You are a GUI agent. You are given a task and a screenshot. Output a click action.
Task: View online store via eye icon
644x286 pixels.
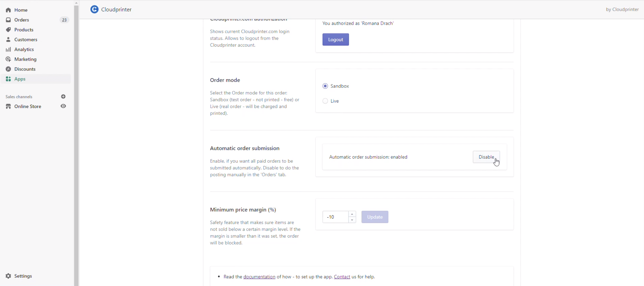click(63, 106)
